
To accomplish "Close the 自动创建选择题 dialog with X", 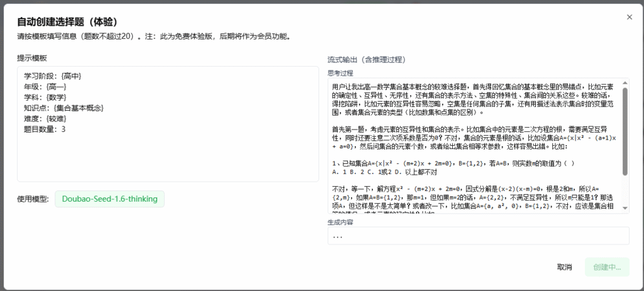I will [x=629, y=18].
